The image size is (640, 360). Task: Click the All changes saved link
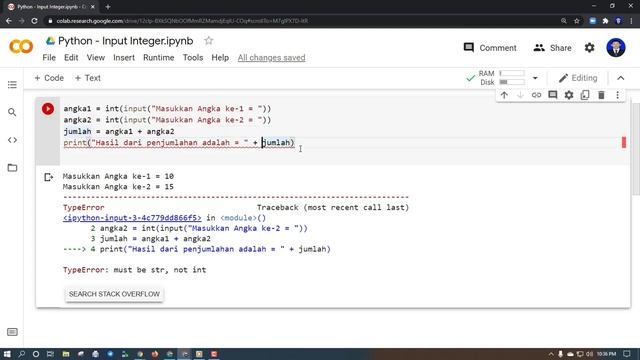271,58
